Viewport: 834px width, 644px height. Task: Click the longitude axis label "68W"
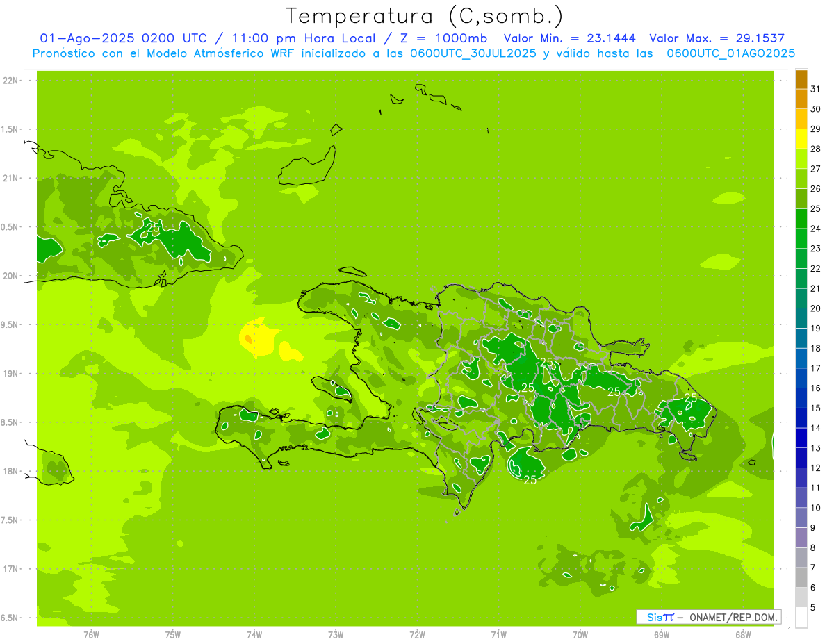coord(743,635)
